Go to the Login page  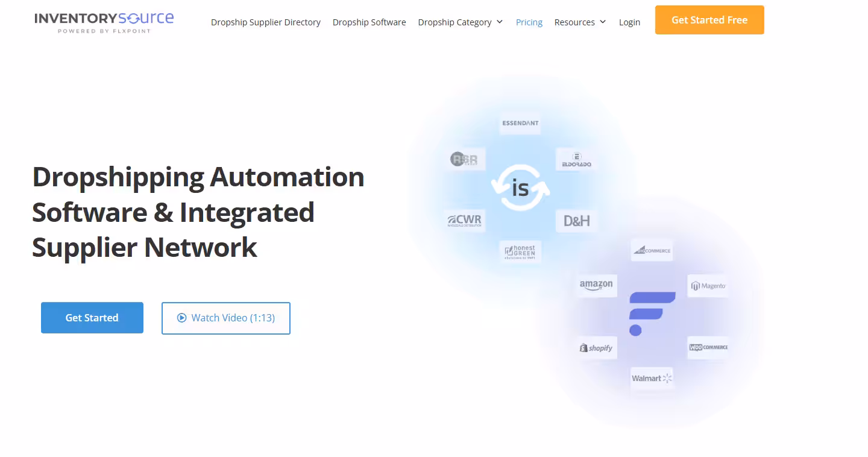pyautogui.click(x=629, y=22)
